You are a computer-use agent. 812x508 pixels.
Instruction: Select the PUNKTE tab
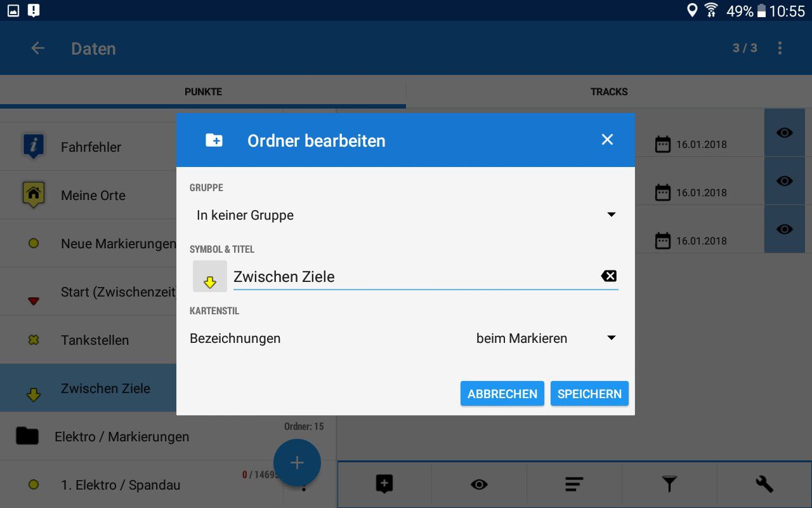click(x=203, y=92)
